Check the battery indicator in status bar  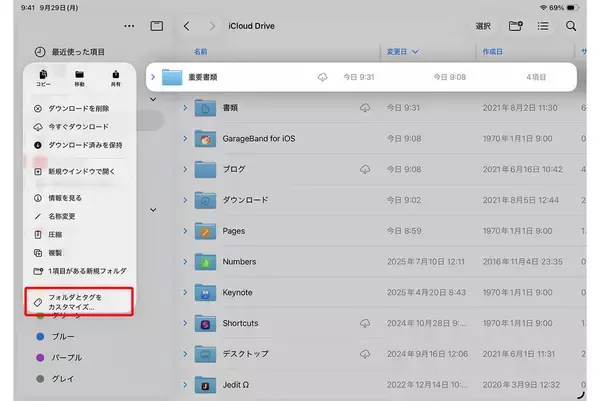point(572,8)
